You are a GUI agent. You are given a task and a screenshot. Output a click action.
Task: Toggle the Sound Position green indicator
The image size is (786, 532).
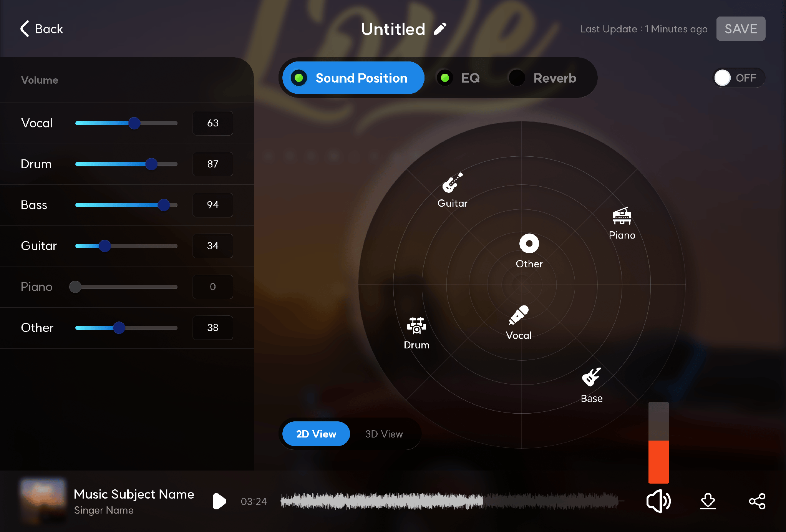click(299, 78)
